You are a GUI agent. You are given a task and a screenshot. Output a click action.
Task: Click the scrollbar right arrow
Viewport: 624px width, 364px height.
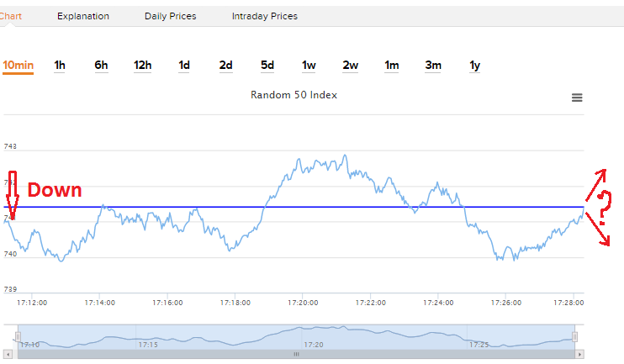tap(579, 354)
